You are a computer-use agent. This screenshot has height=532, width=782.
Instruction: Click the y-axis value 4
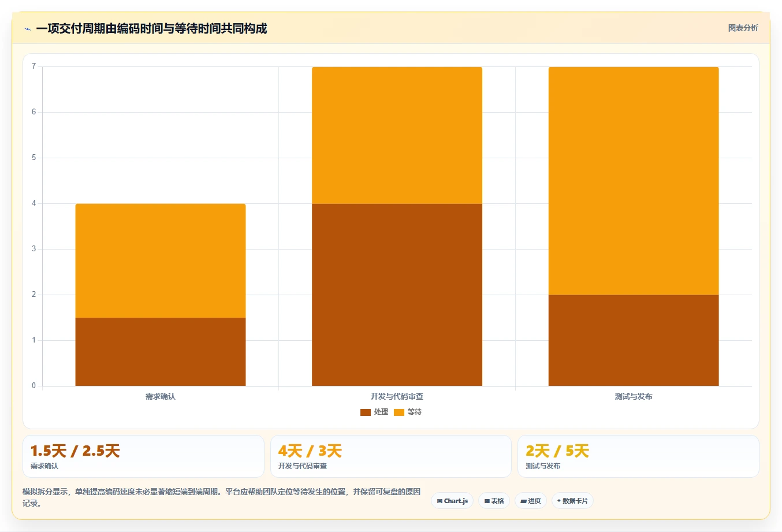[33, 203]
